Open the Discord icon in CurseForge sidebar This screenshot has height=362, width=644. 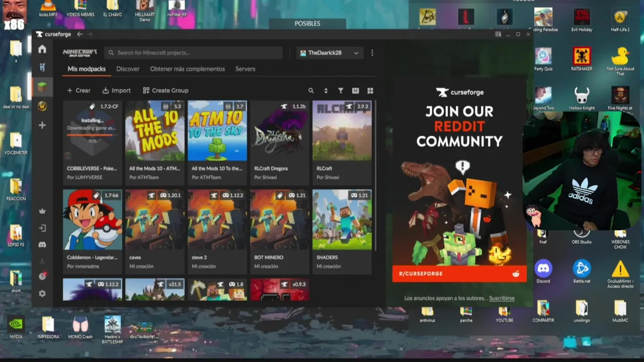tap(42, 245)
